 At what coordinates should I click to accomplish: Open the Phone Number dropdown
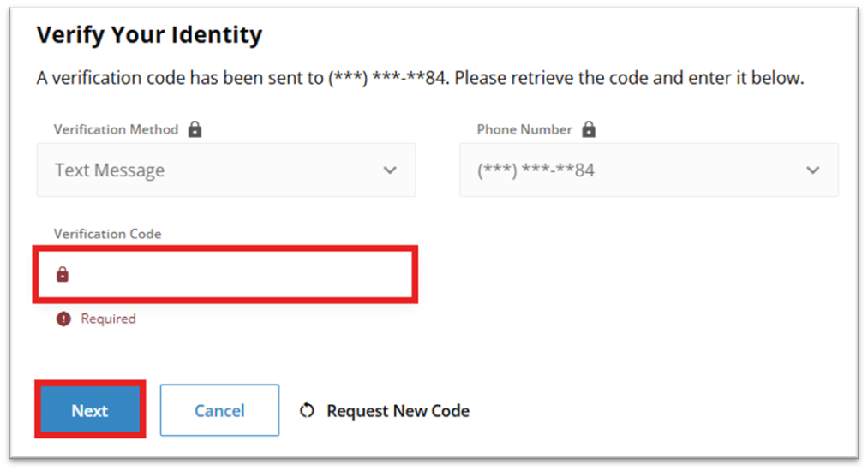(649, 170)
